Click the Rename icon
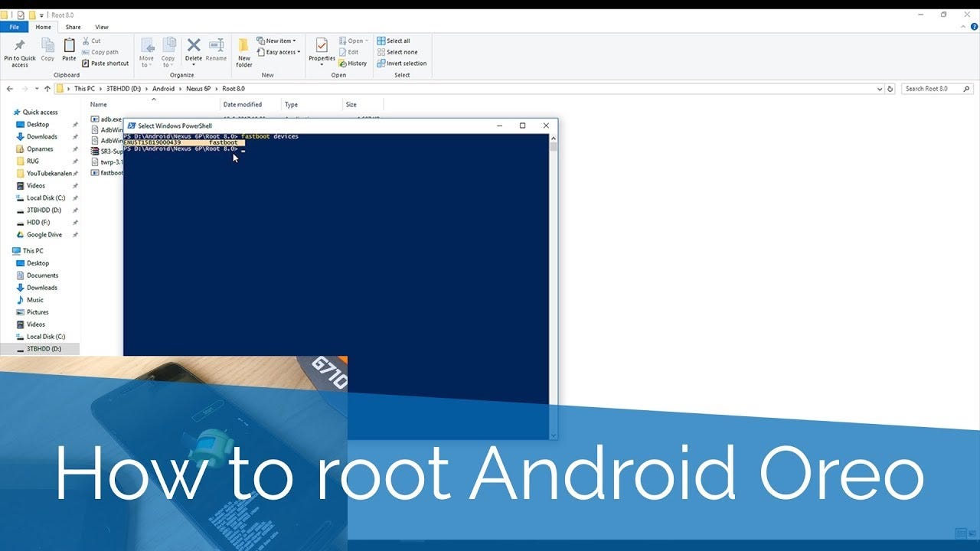980x551 pixels. 216,45
